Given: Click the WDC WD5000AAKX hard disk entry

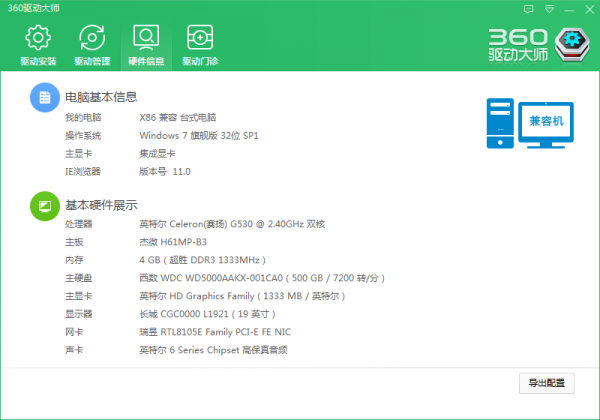Looking at the screenshot, I should [x=262, y=278].
